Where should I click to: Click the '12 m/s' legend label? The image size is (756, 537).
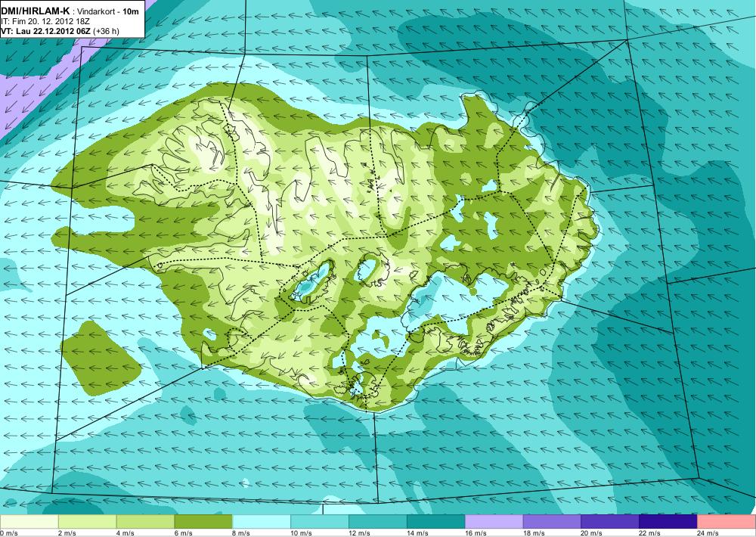click(x=360, y=533)
